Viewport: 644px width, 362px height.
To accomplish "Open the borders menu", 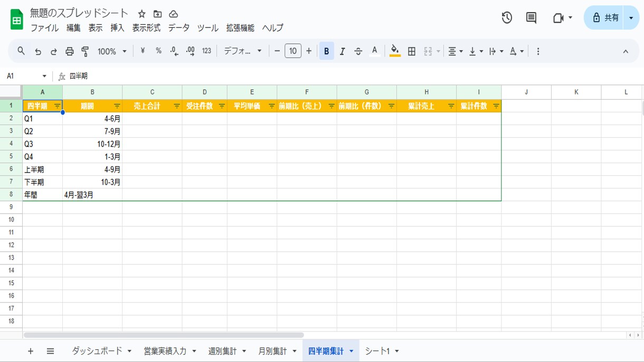I will coord(412,51).
